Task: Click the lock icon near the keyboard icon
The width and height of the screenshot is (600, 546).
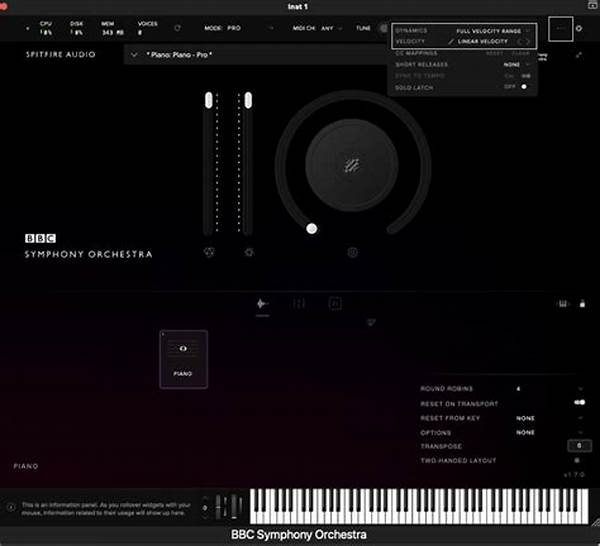Action: (x=582, y=304)
